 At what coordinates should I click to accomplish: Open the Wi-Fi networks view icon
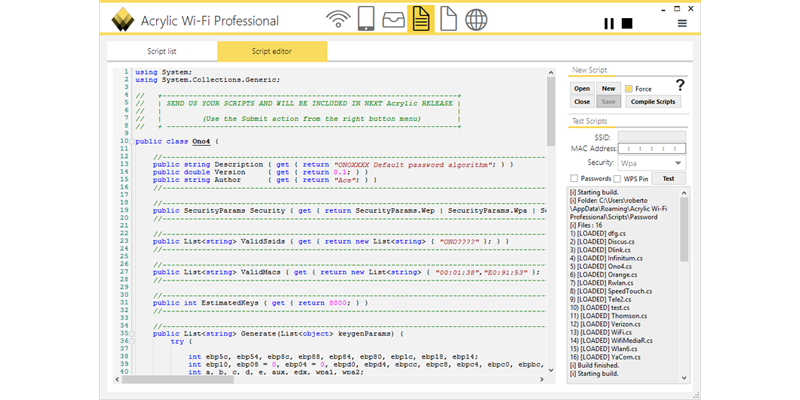(339, 19)
